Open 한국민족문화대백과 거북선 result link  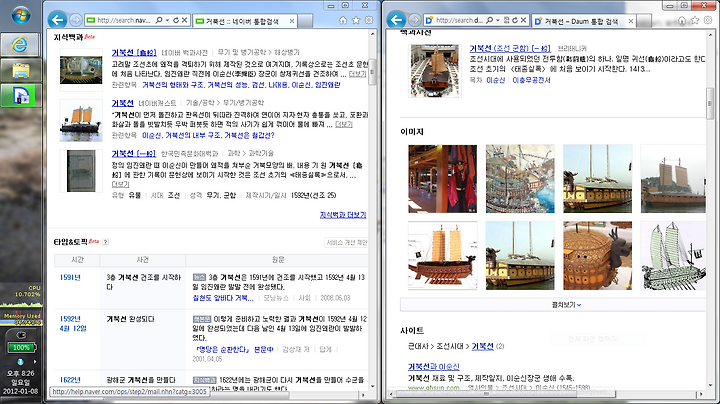(134, 154)
